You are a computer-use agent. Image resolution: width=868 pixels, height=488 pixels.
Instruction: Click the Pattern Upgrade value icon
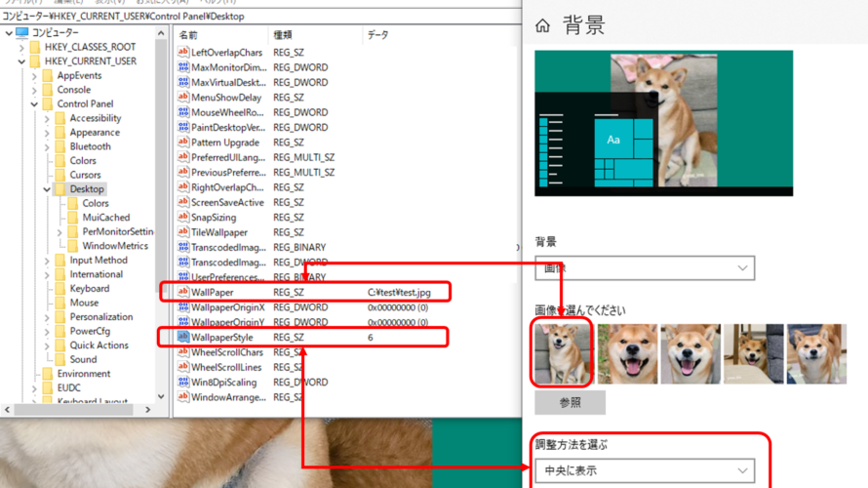tap(183, 142)
